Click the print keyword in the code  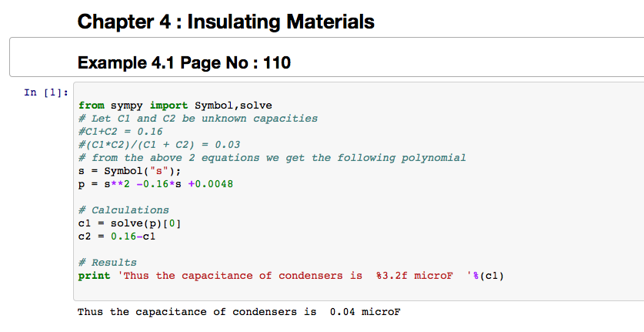(x=94, y=276)
